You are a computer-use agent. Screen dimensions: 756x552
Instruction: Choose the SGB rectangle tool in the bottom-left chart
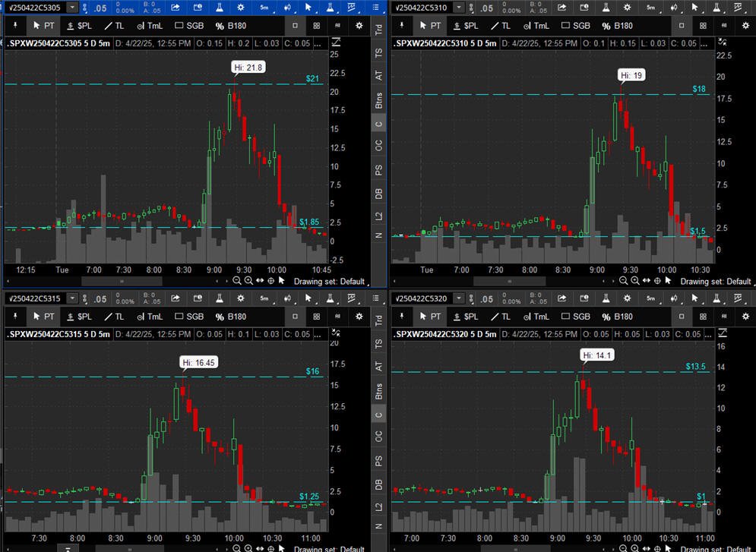(x=189, y=317)
